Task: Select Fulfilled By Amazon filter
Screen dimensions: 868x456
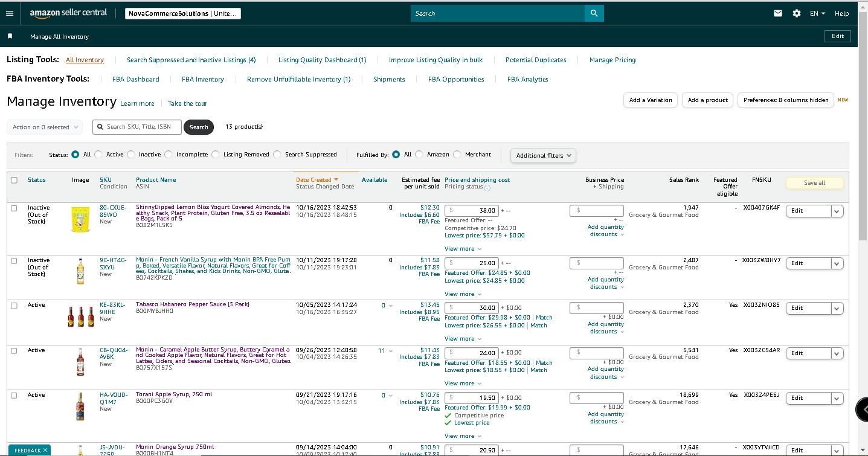Action: tap(419, 155)
